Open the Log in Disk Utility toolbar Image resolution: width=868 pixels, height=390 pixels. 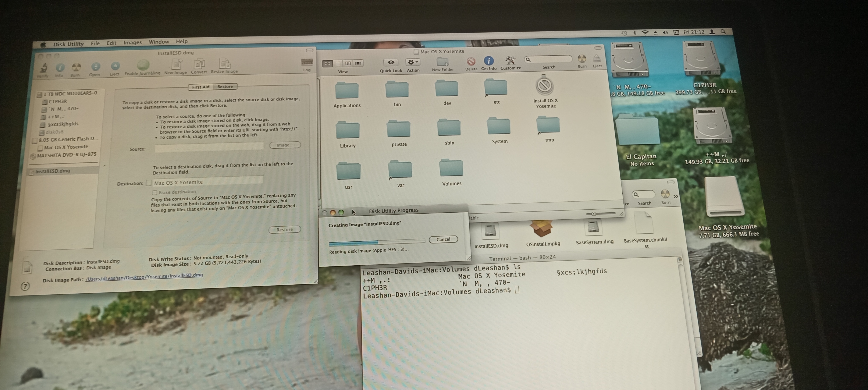(307, 62)
